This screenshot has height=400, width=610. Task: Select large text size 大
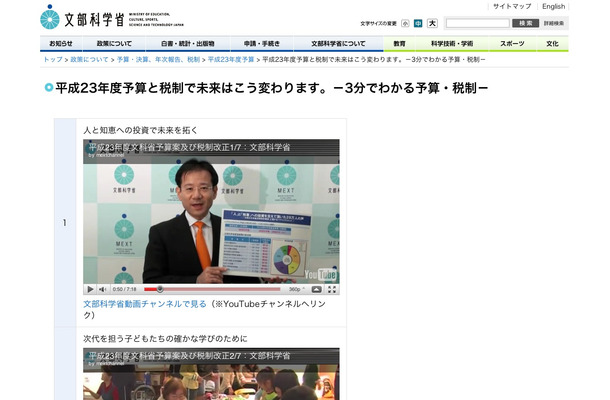(x=432, y=23)
